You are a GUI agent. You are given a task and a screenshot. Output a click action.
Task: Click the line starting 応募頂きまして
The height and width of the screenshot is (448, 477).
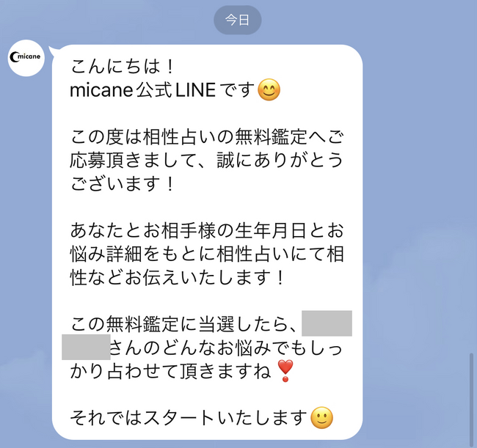(206, 160)
